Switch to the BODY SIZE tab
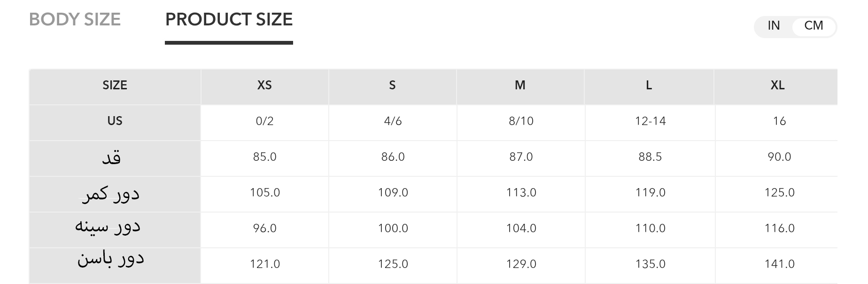868x284 pixels. 75,20
